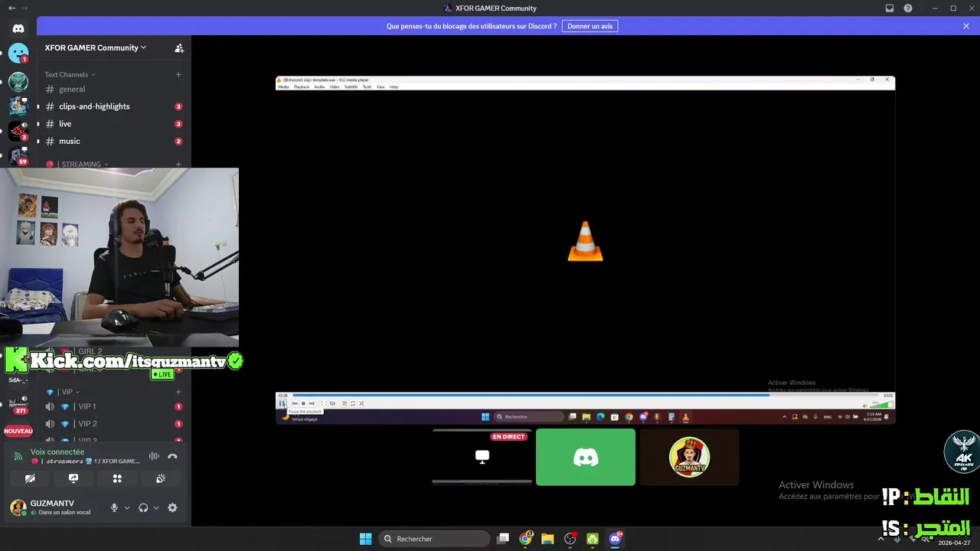
Task: Toggle noise suppression waveform icon
Action: 154,456
